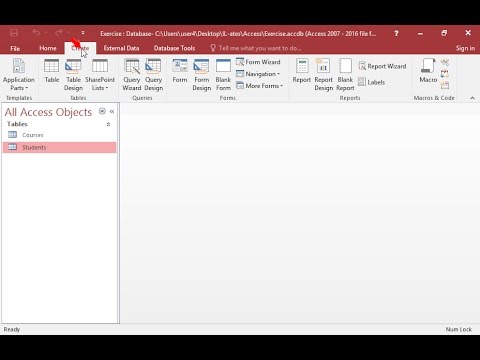This screenshot has height=360, width=480.
Task: Switch to the Home tab
Action: [48, 48]
